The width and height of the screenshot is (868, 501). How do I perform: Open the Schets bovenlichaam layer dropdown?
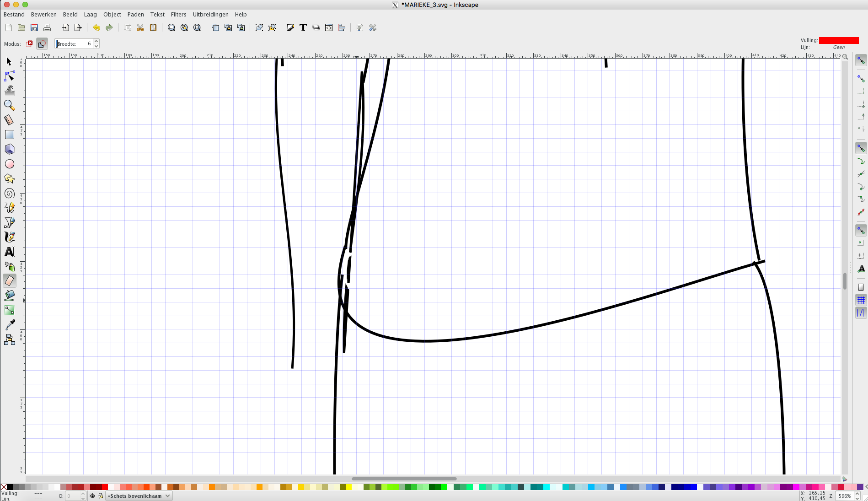tap(139, 496)
